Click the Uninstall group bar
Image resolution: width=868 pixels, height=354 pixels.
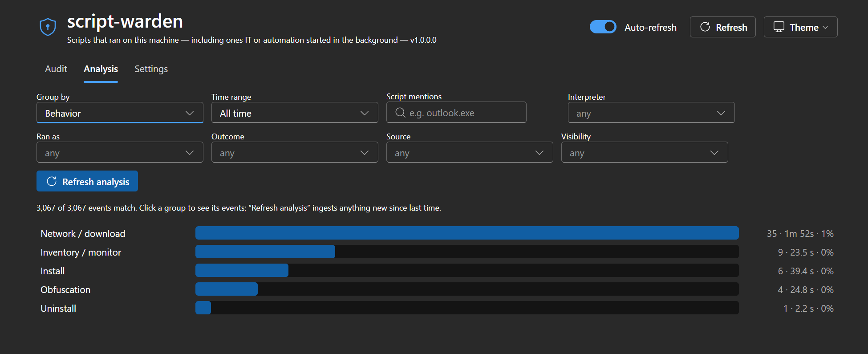(467, 308)
